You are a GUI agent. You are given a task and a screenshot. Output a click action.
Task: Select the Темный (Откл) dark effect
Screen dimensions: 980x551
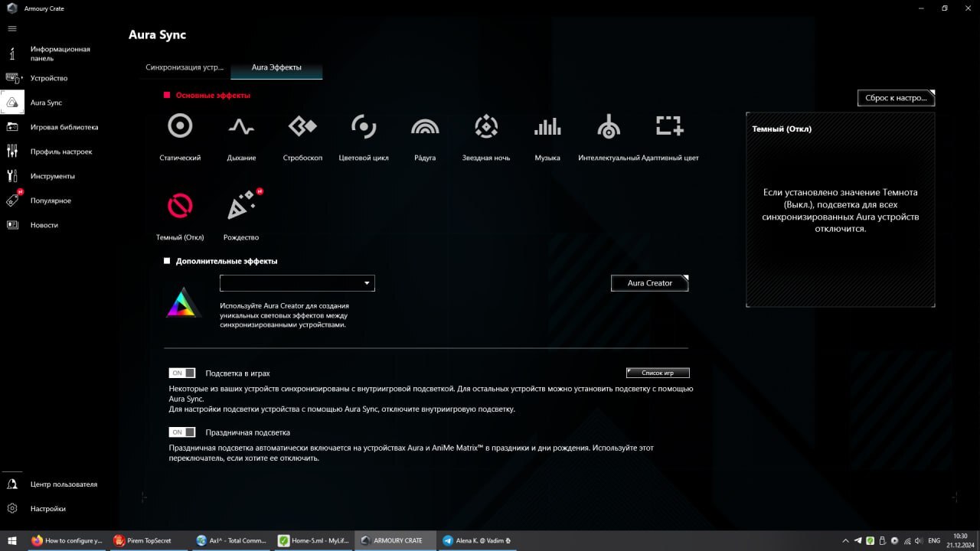pyautogui.click(x=180, y=206)
